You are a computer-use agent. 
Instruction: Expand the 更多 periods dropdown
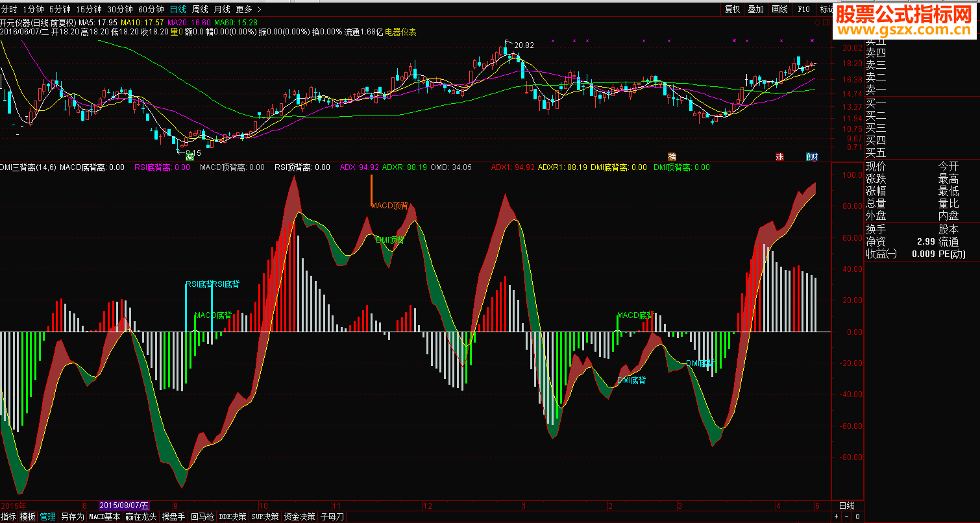tap(249, 9)
